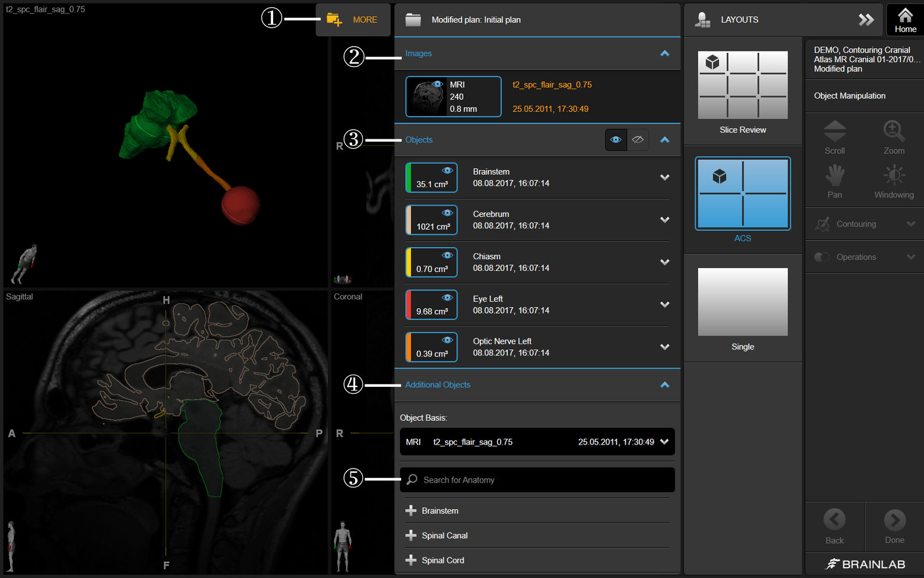Collapse the Images section chevron
924x578 pixels.
pyautogui.click(x=665, y=54)
